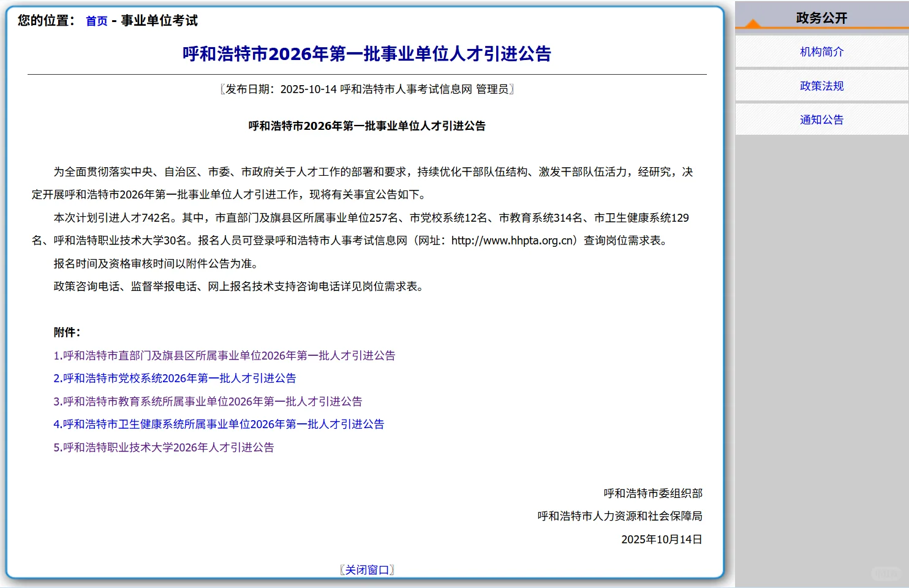
Task: Open attachment 3 教育系统 announcement
Action: click(x=208, y=401)
